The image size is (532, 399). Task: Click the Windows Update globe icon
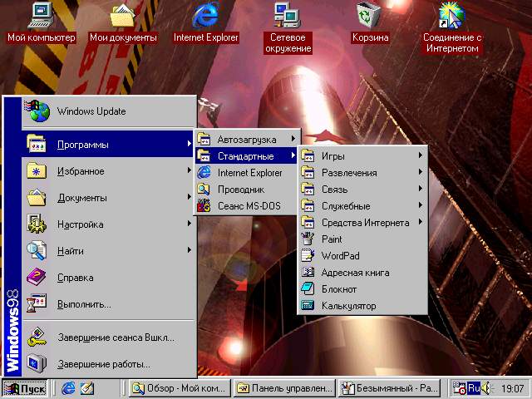click(37, 111)
